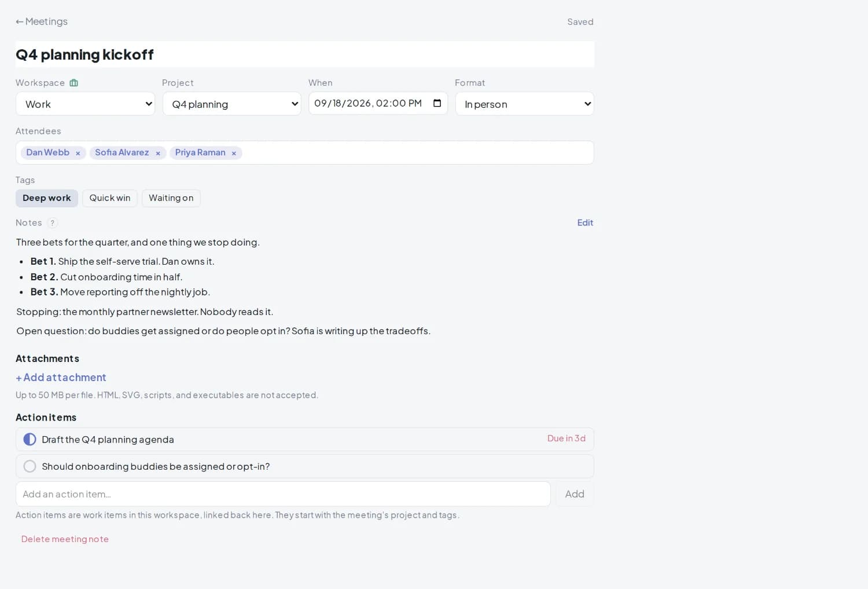
Task: Go back to Meetings list
Action: click(42, 21)
